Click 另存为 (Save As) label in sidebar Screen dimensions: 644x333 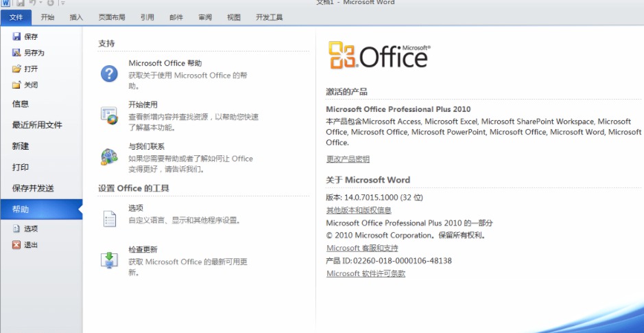34,53
